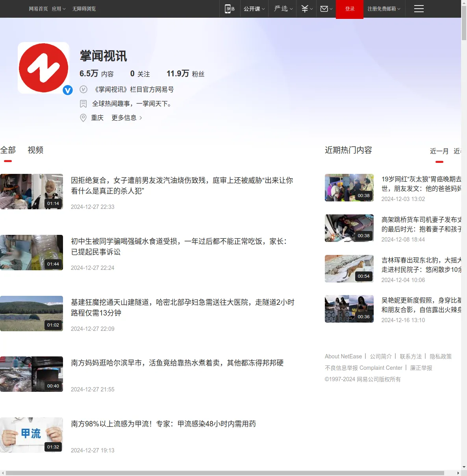
Task: Open thumbnail for the 01:44 video
Action: [32, 253]
